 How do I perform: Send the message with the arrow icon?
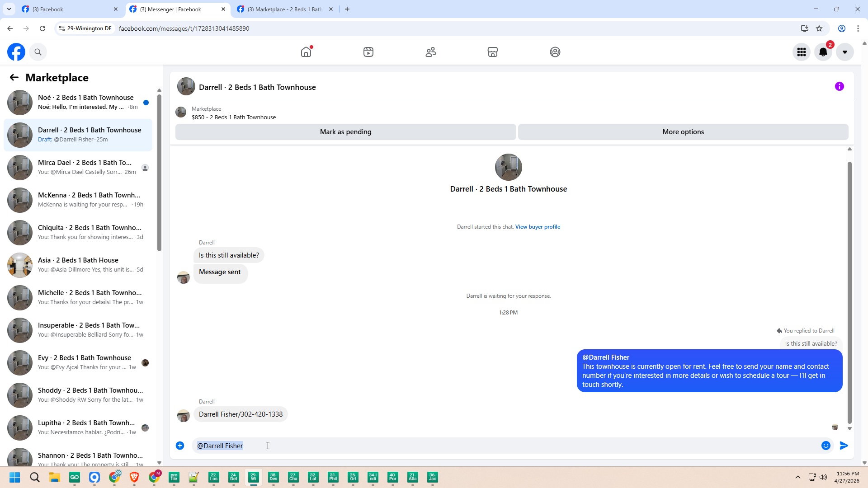pos(844,446)
